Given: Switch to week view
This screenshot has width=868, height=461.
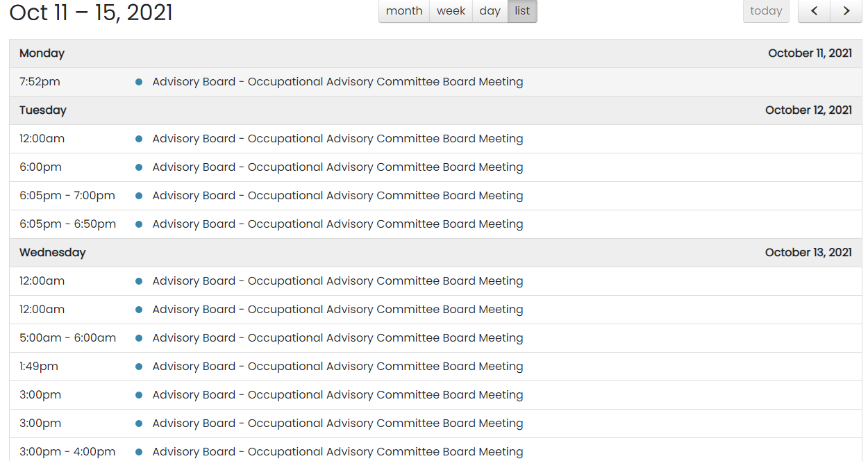Looking at the screenshot, I should [451, 11].
